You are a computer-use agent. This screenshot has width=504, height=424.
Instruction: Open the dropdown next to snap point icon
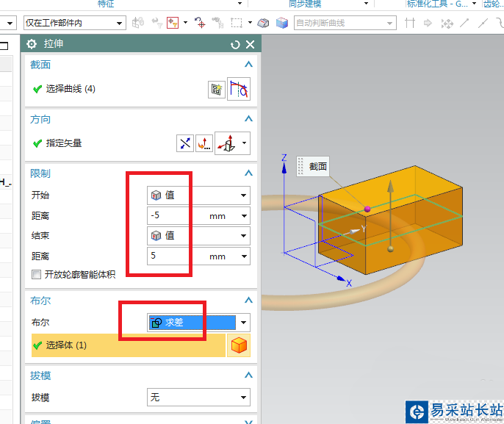[x=185, y=23]
